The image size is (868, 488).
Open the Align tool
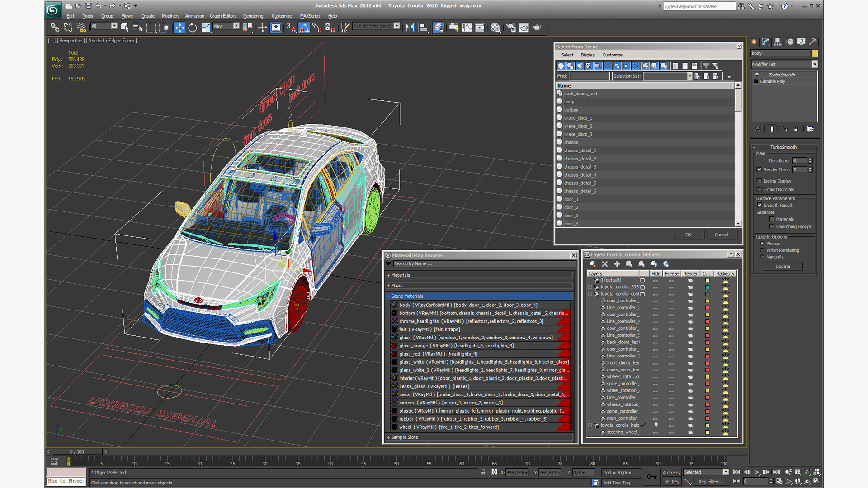(423, 28)
